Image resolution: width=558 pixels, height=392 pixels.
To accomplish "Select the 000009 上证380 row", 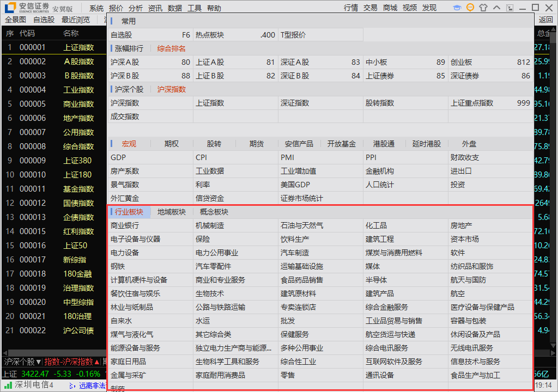I will point(54,161).
